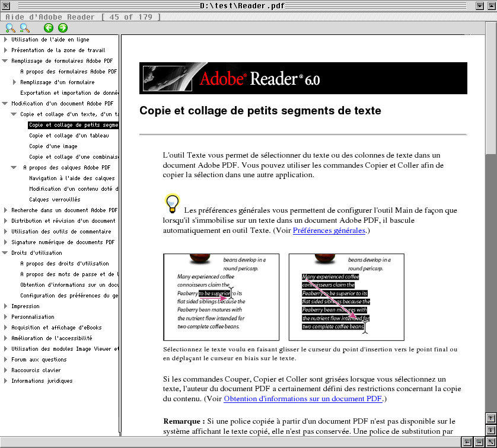This screenshot has width=497, height=448.
Task: Expand the "Impression" topic arrow
Action: 5,306
